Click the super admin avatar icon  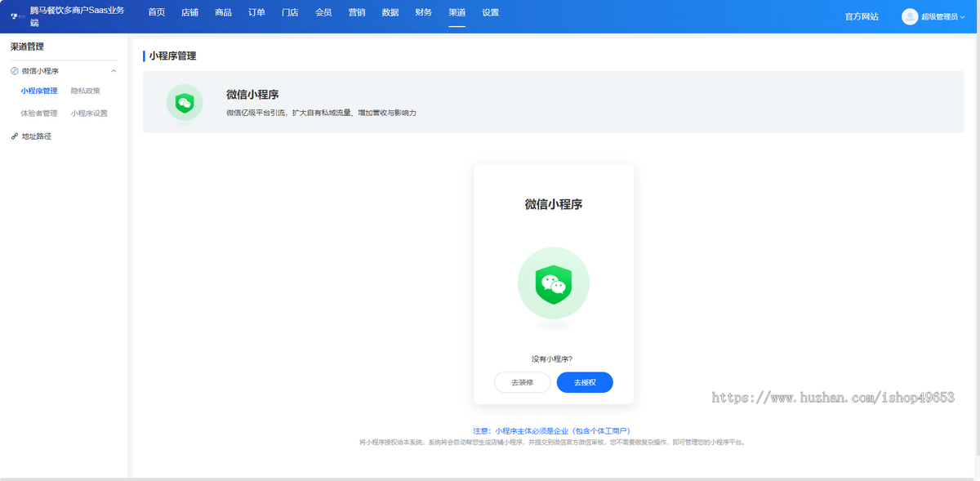coord(910,16)
